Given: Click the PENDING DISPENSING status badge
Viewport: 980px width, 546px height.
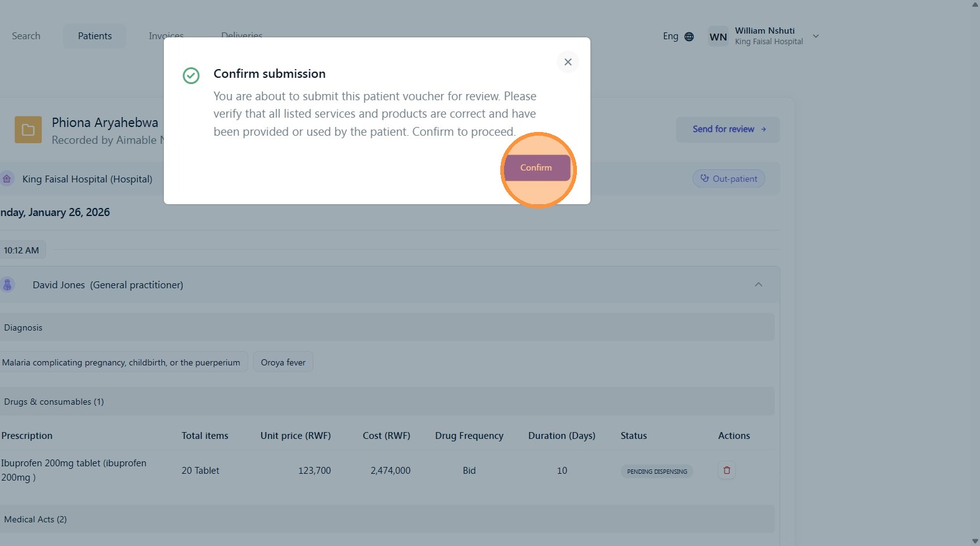Looking at the screenshot, I should click(x=657, y=471).
